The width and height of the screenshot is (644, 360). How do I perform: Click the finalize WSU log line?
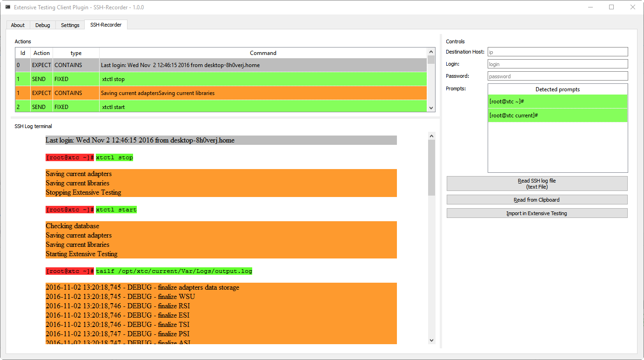(x=121, y=297)
